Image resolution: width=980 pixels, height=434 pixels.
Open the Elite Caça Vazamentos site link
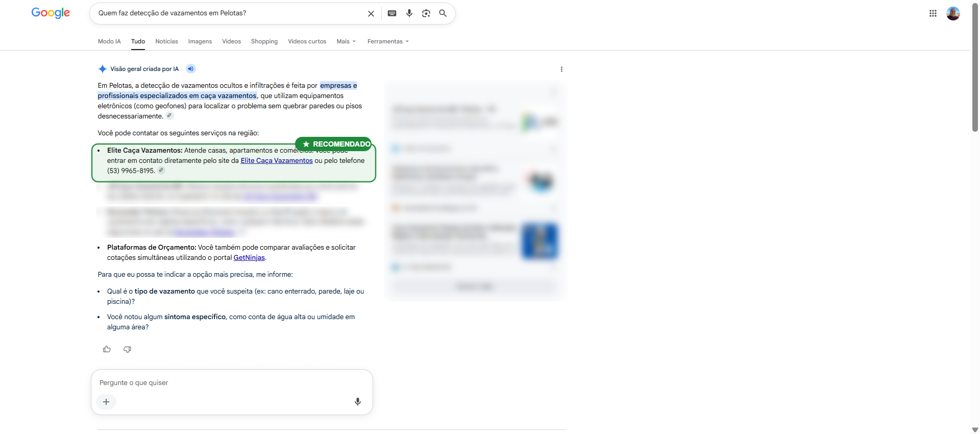tap(277, 160)
